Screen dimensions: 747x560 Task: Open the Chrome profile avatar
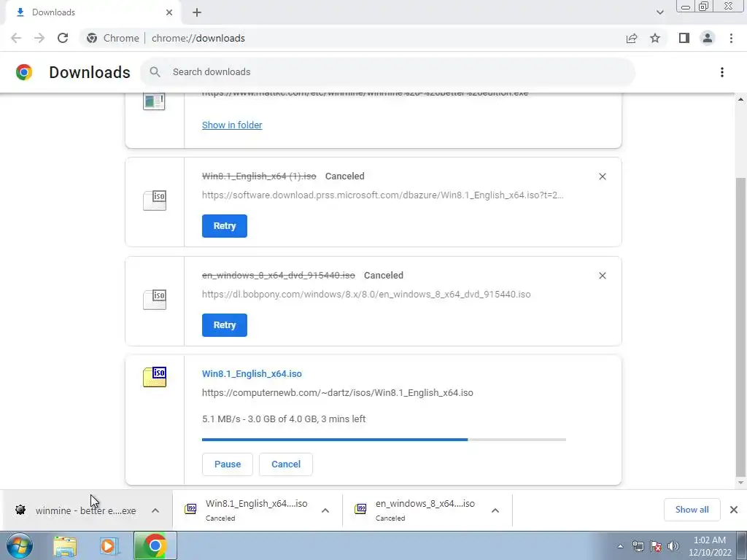[708, 38]
